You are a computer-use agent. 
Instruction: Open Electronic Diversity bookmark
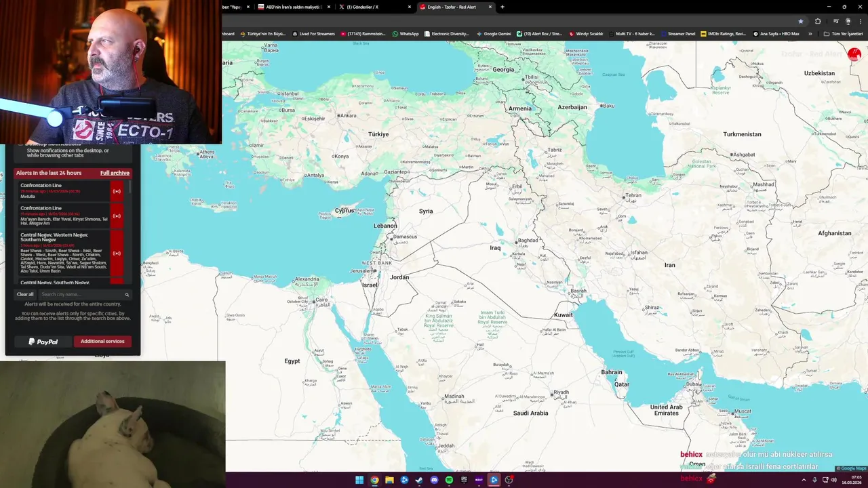pyautogui.click(x=447, y=33)
